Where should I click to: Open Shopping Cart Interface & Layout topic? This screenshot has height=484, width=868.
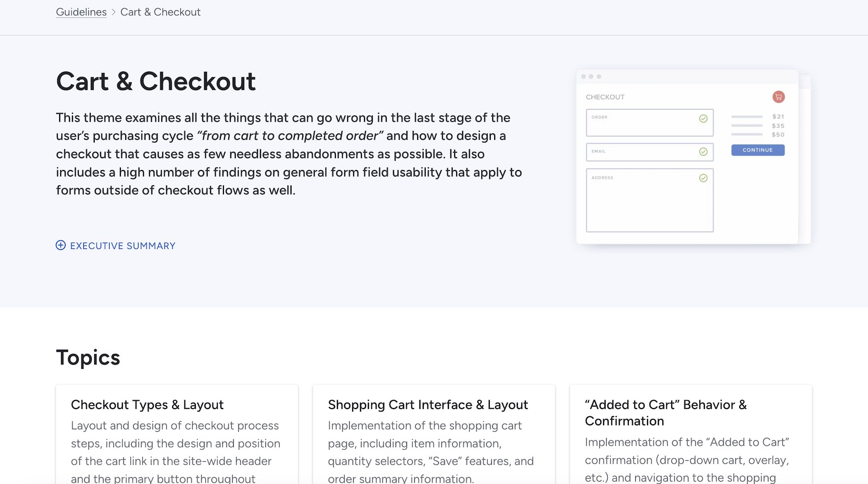(x=428, y=405)
